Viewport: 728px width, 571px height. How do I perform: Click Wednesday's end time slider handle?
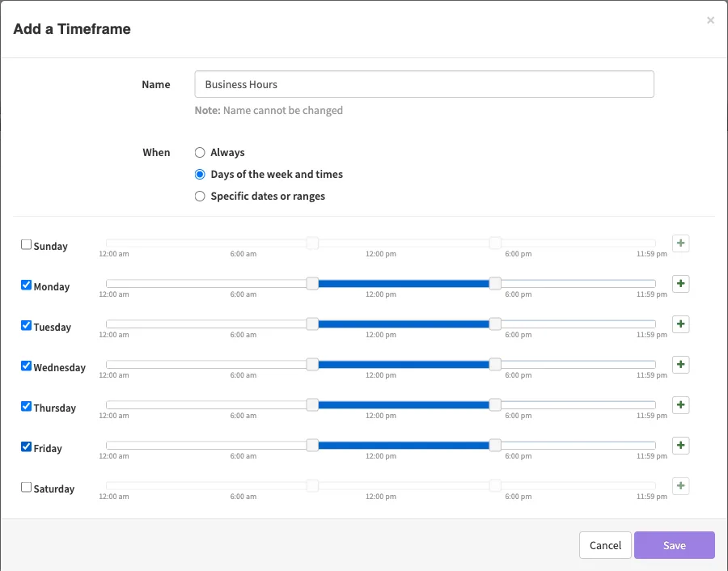pyautogui.click(x=495, y=365)
